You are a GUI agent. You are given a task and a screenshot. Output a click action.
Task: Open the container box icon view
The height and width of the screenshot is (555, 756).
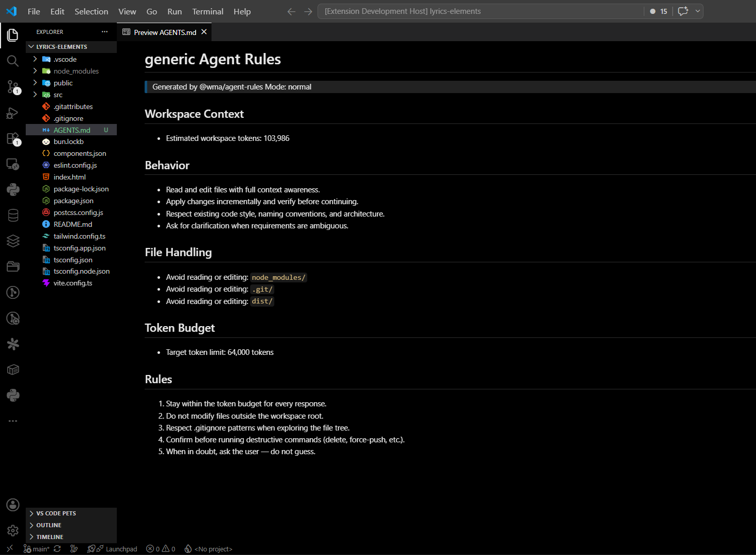pos(13,369)
